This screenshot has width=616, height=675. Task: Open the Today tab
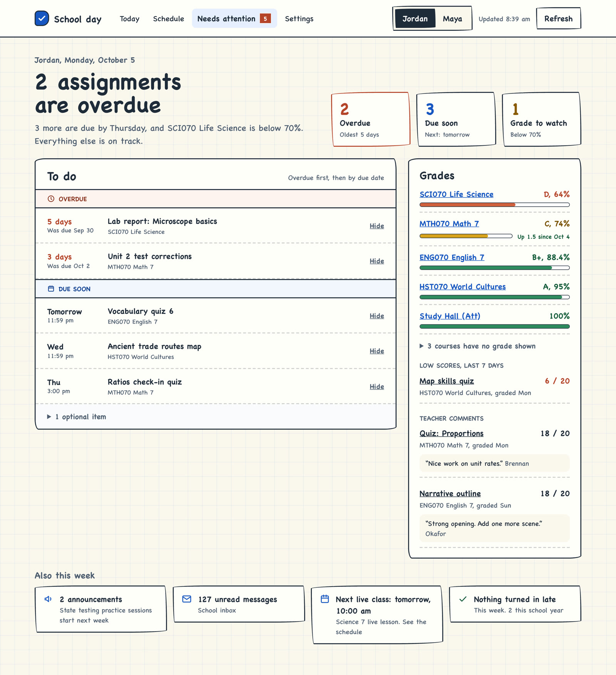coord(129,18)
